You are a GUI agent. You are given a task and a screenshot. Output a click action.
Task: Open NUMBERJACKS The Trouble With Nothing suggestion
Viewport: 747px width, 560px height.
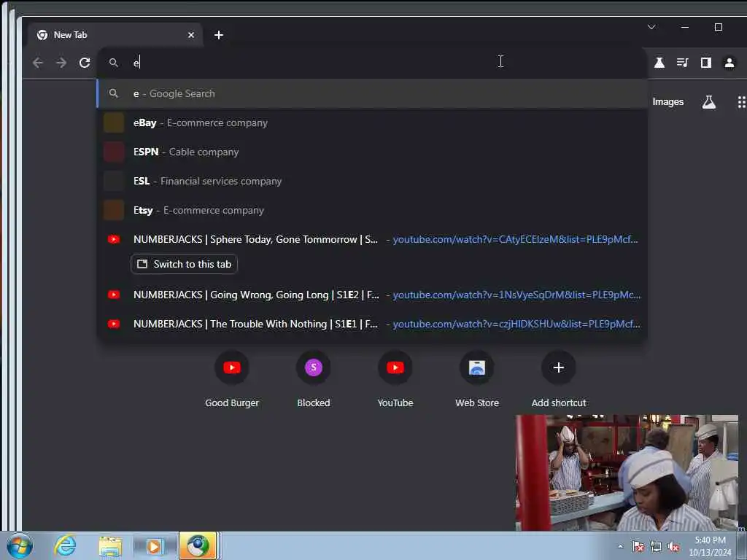tap(372, 324)
